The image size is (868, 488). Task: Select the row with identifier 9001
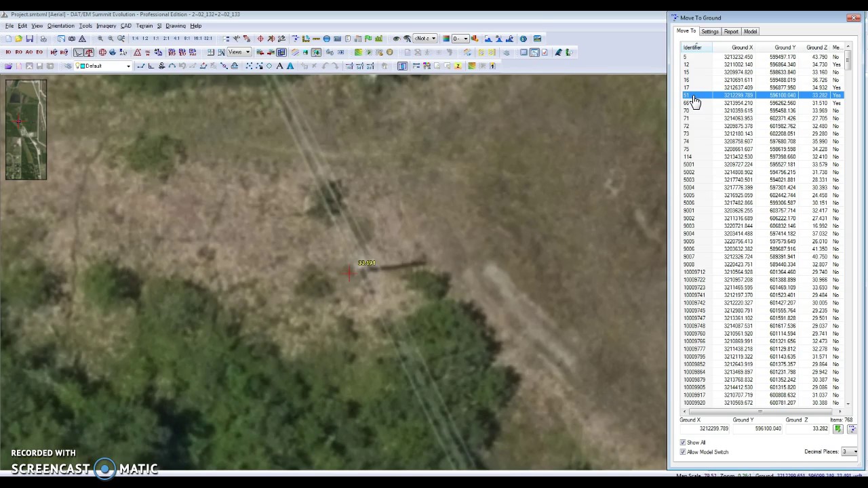tap(762, 211)
